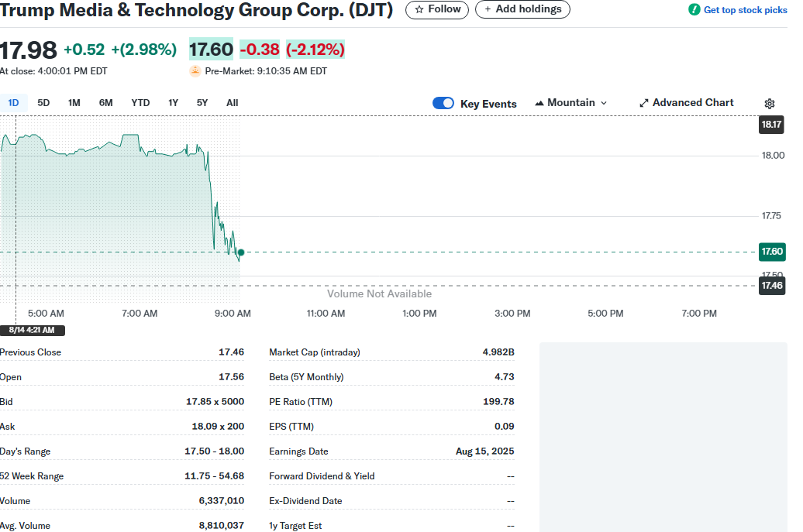Click the PE Ratio value 199.78

(x=498, y=402)
